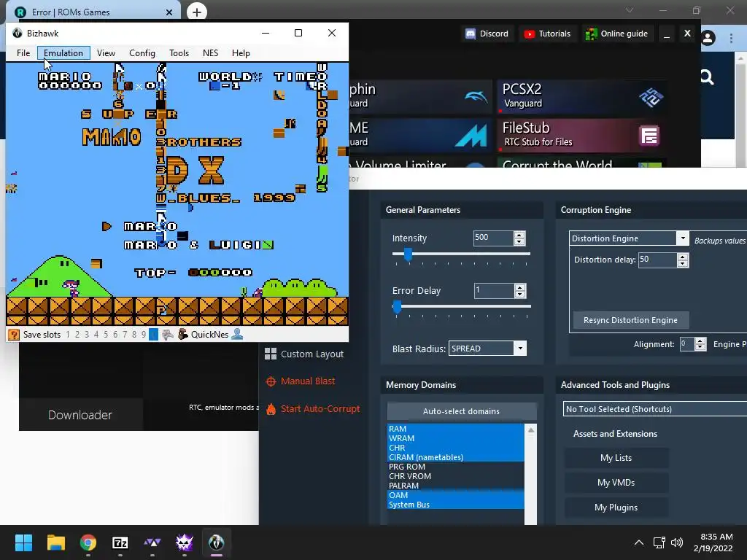Open My Lists

pos(616,458)
